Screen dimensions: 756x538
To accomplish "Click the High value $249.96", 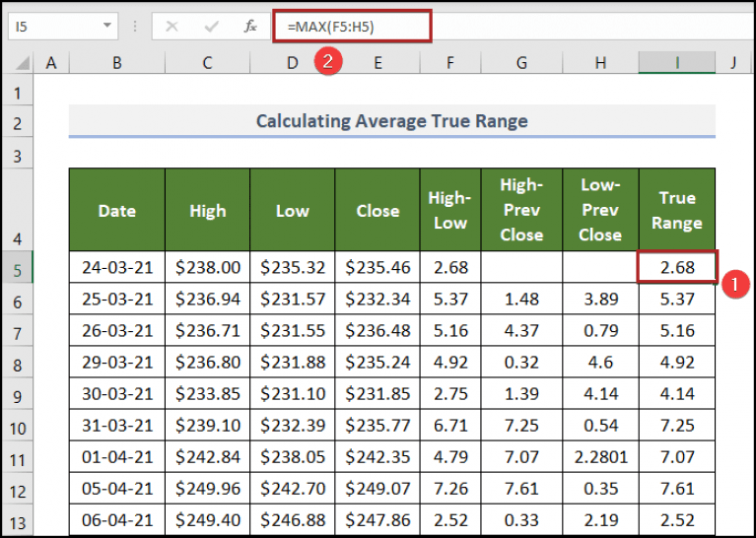I will 207,489.
